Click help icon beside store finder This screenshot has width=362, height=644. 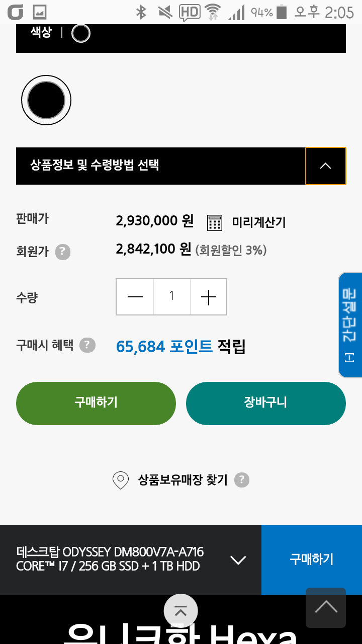click(x=242, y=480)
